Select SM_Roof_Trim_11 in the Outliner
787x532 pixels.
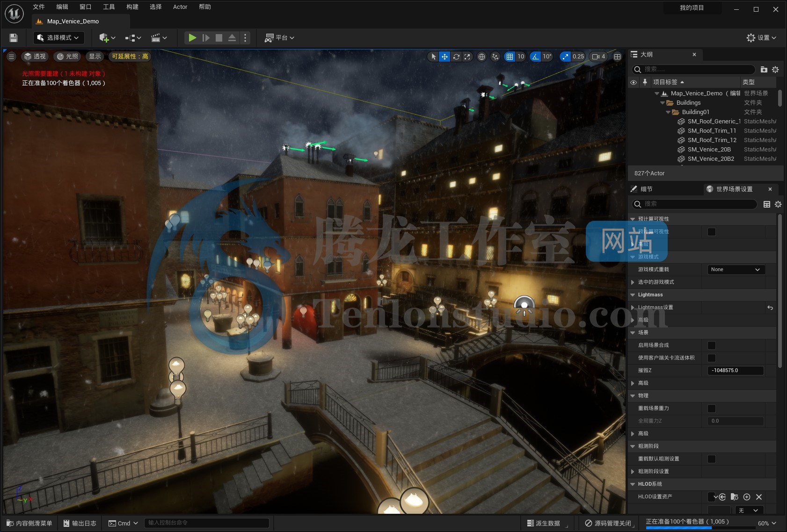712,131
